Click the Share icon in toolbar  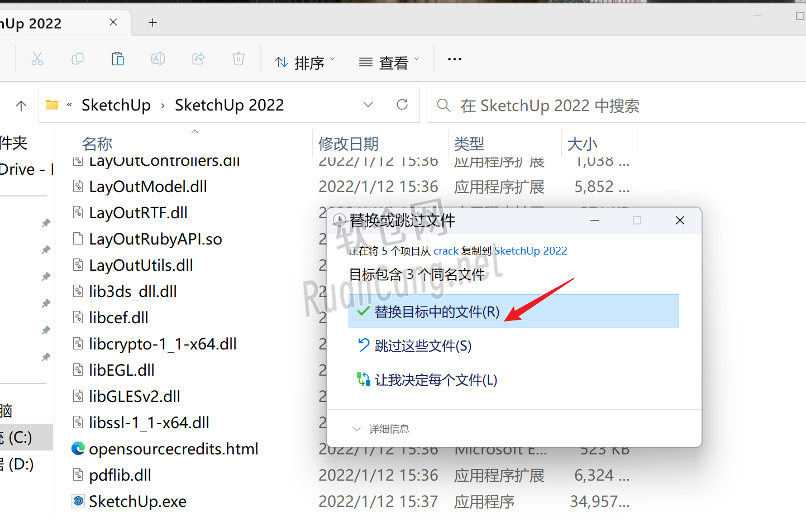198,59
